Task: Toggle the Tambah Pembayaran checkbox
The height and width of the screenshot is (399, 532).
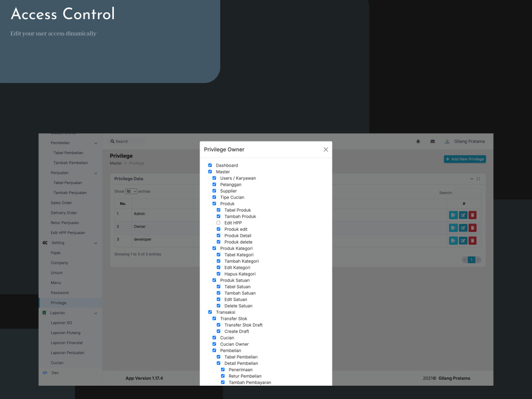Action: coord(222,383)
